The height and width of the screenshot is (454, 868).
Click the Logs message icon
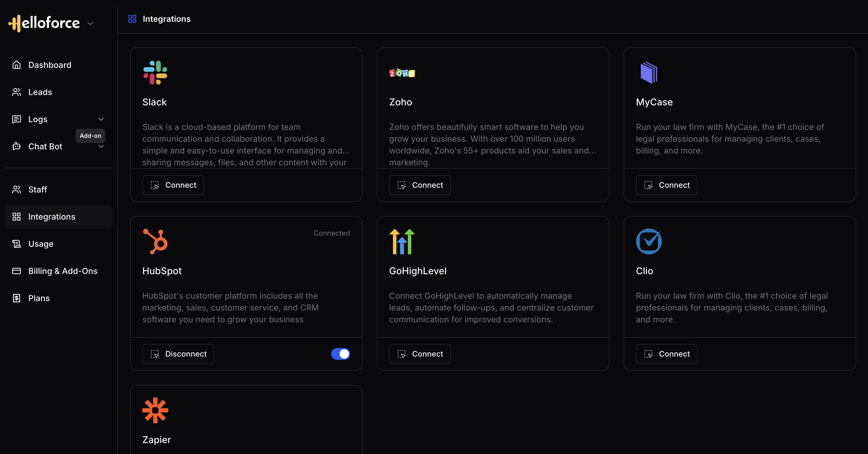pyautogui.click(x=17, y=119)
